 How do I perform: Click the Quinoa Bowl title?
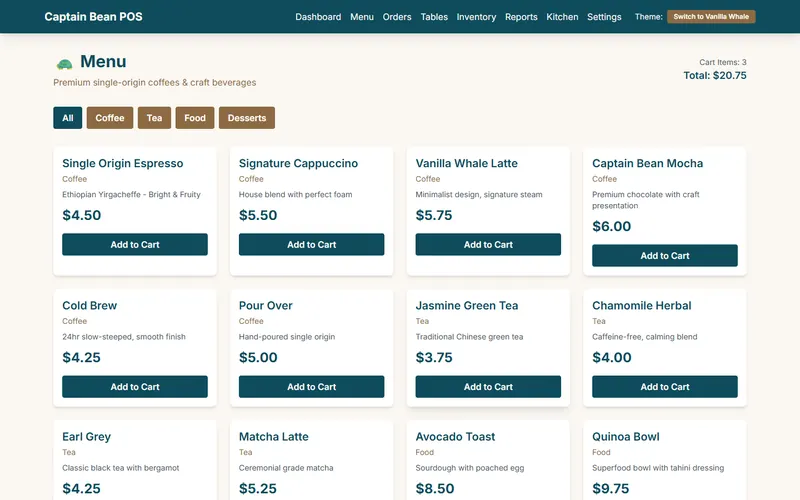pos(626,437)
